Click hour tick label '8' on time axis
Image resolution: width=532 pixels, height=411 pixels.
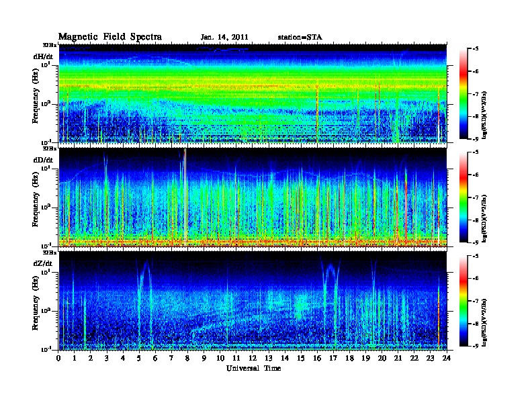click(x=187, y=358)
